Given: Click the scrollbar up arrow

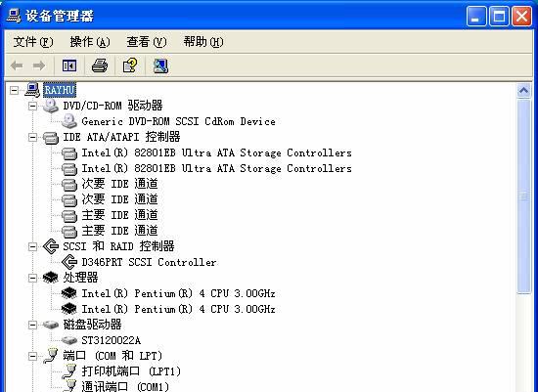Looking at the screenshot, I should point(523,91).
